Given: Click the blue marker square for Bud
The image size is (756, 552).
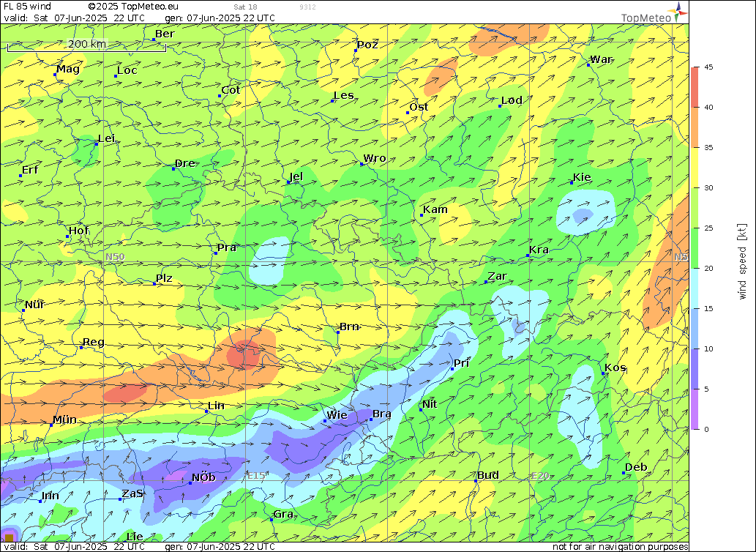Looking at the screenshot, I should [x=476, y=481].
